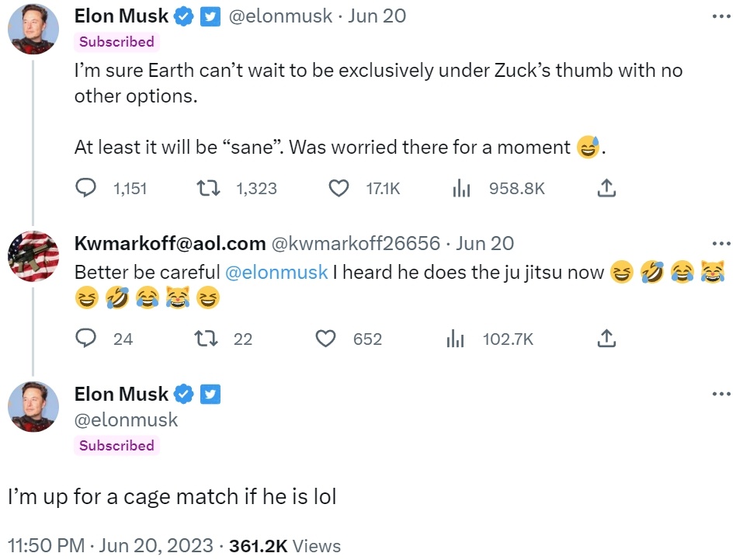Share Elon Musk's first tweet
This screenshot has height=560, width=743.
[x=607, y=188]
